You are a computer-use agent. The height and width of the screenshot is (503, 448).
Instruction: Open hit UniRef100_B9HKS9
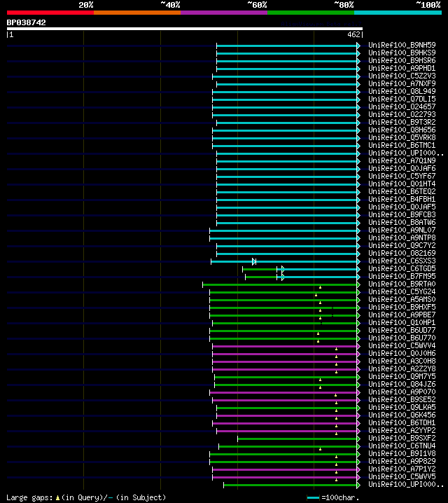[x=402, y=53]
